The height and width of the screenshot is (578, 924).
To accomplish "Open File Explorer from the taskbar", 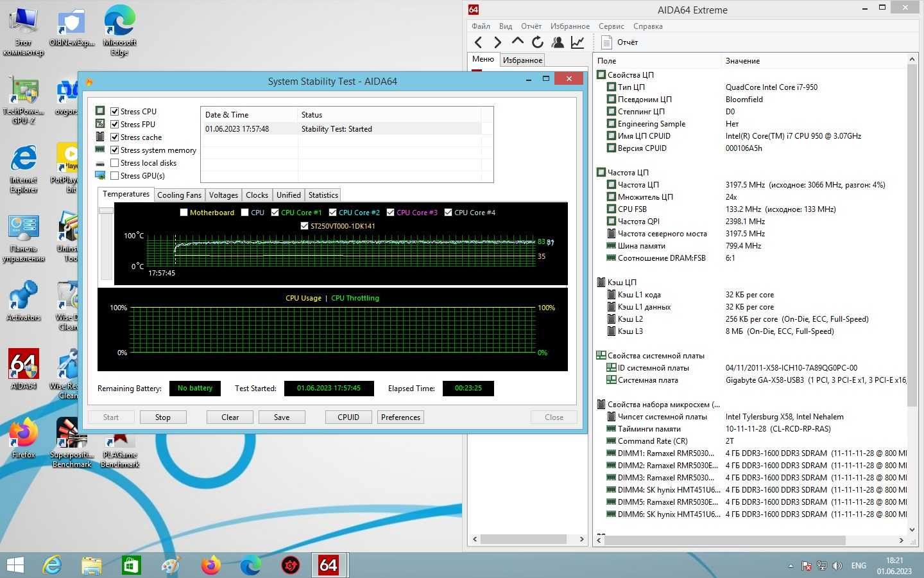I will pos(92,565).
